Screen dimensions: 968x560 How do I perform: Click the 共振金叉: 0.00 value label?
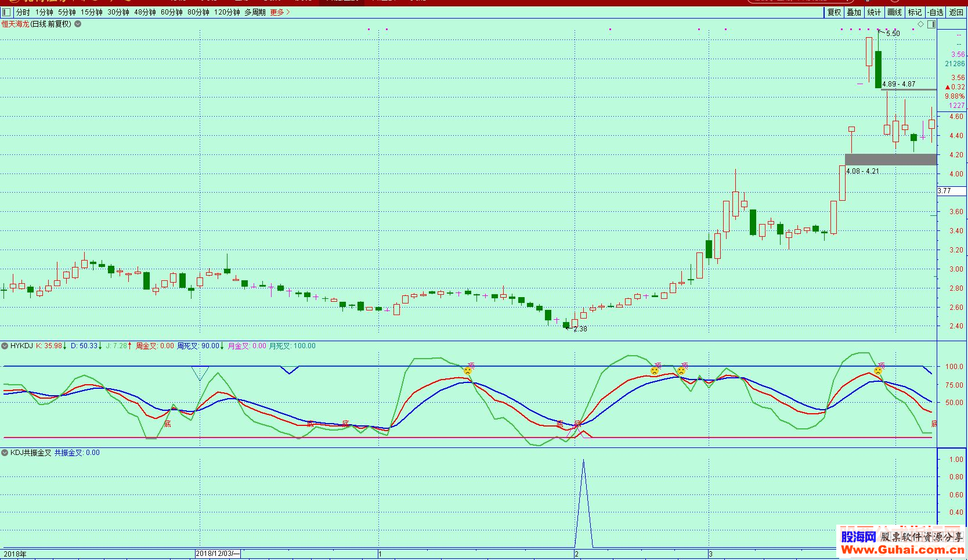[77, 453]
